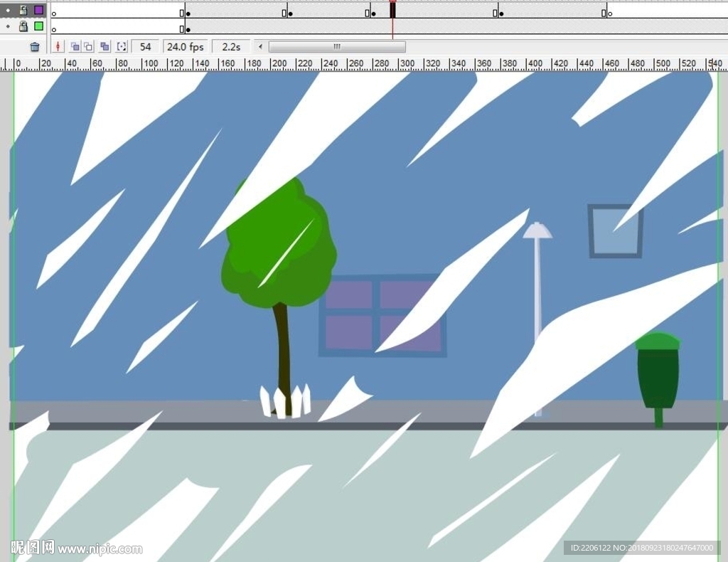Viewport: 728px width, 562px height.
Task: Click the green trash bin on the stage
Action: point(658,376)
